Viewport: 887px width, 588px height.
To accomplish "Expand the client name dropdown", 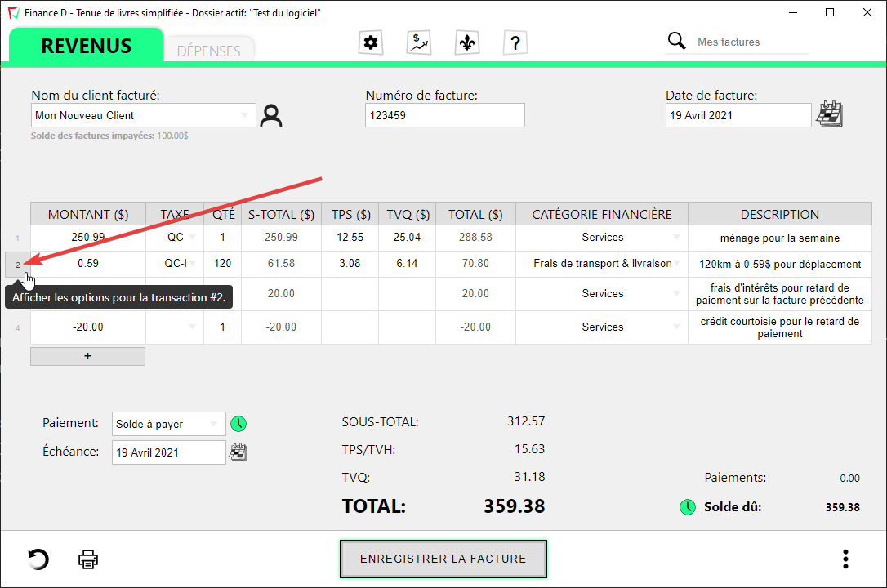I will pyautogui.click(x=245, y=116).
